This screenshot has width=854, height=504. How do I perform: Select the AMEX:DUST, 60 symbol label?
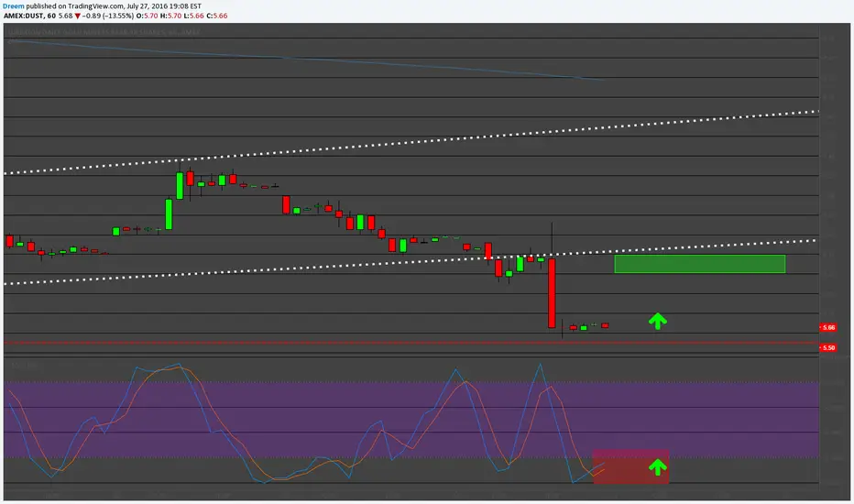29,16
